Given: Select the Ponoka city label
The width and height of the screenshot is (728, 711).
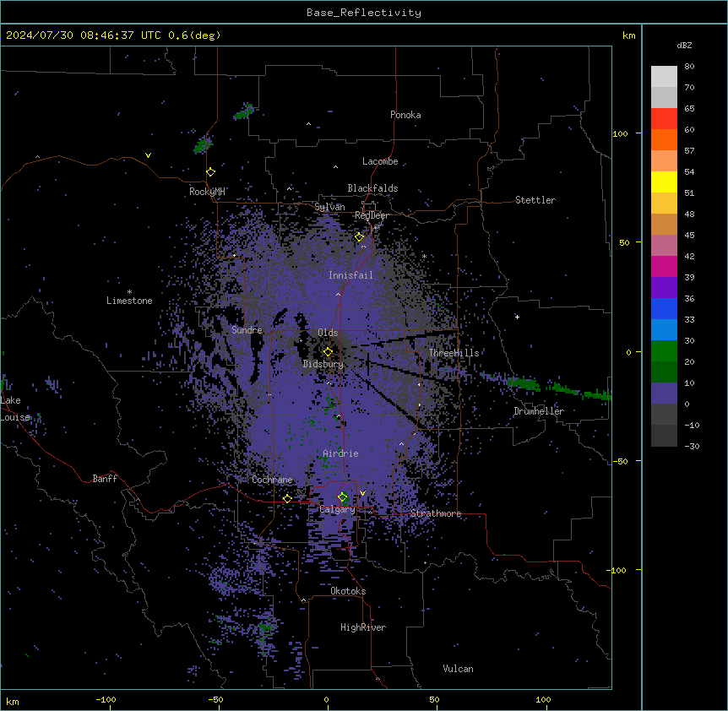Looking at the screenshot, I should (405, 115).
